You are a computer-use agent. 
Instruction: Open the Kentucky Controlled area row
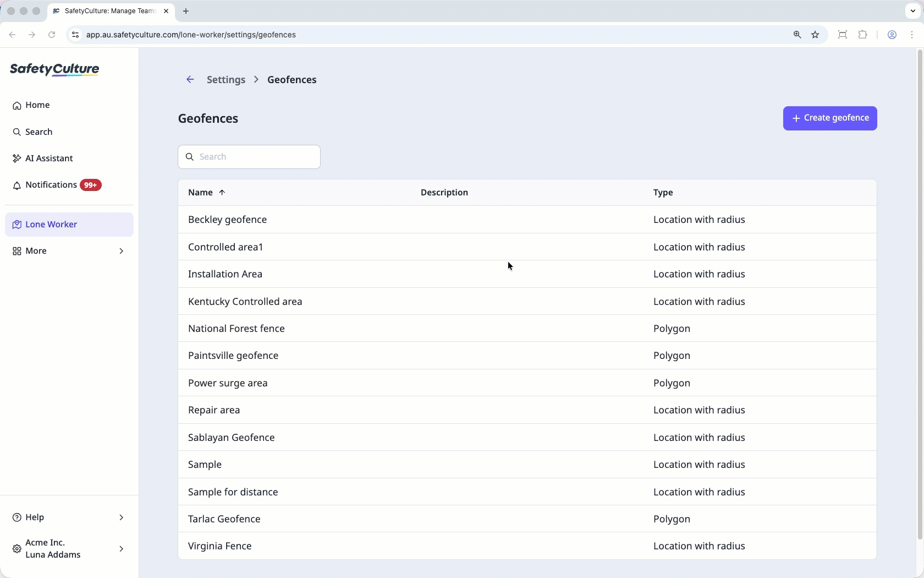coord(527,302)
